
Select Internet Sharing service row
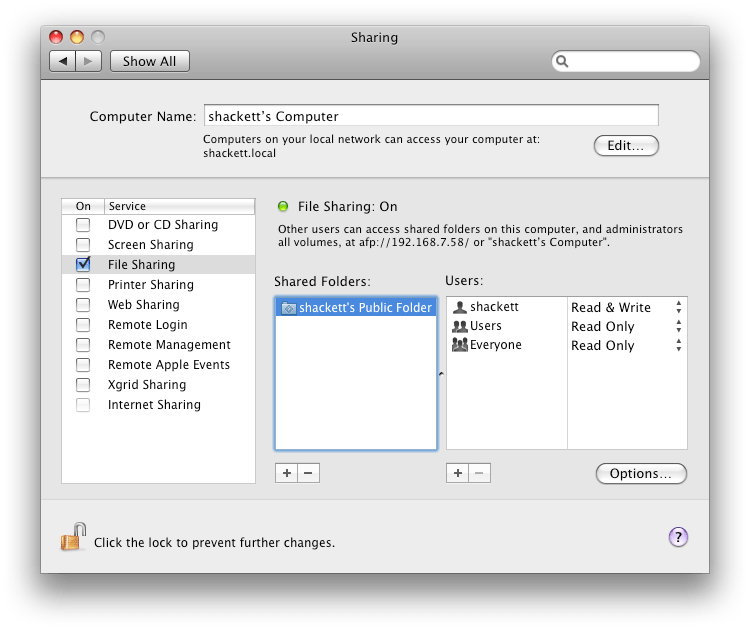coord(158,405)
